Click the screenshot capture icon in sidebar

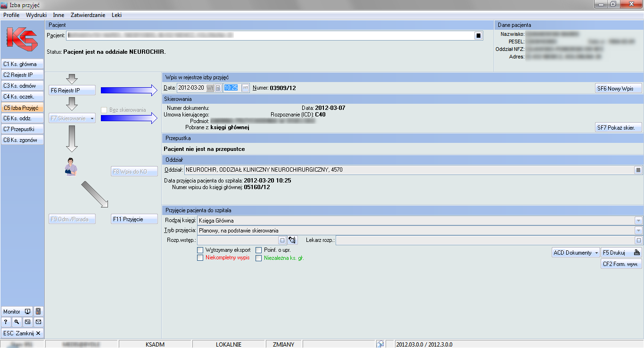tap(27, 322)
